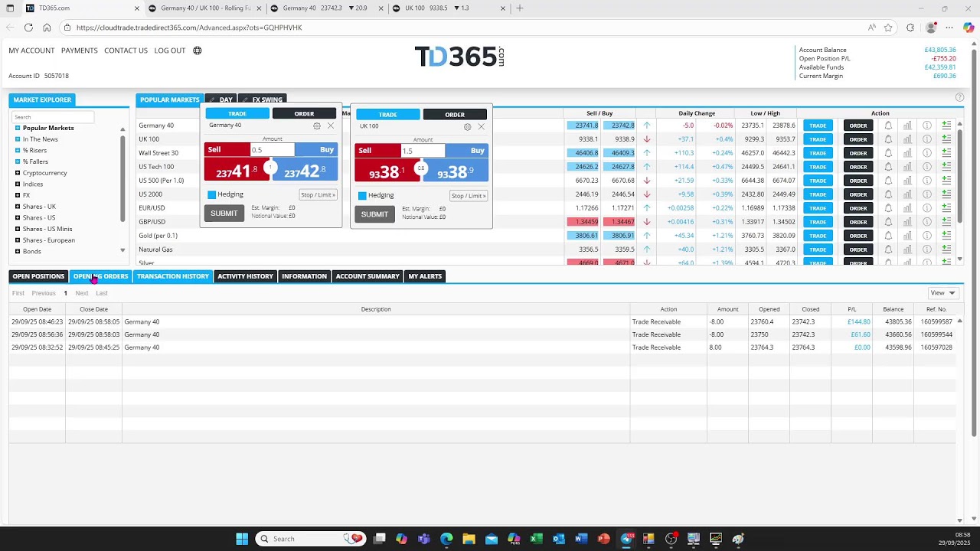Toggle Hedging in the Germany 40 ticket
The width and height of the screenshot is (980, 551).
212,194
